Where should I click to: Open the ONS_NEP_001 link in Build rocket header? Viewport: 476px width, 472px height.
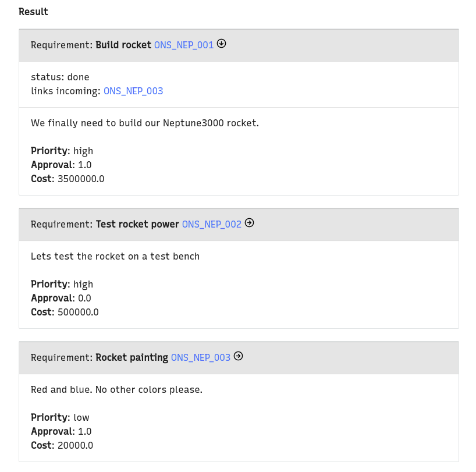point(184,45)
